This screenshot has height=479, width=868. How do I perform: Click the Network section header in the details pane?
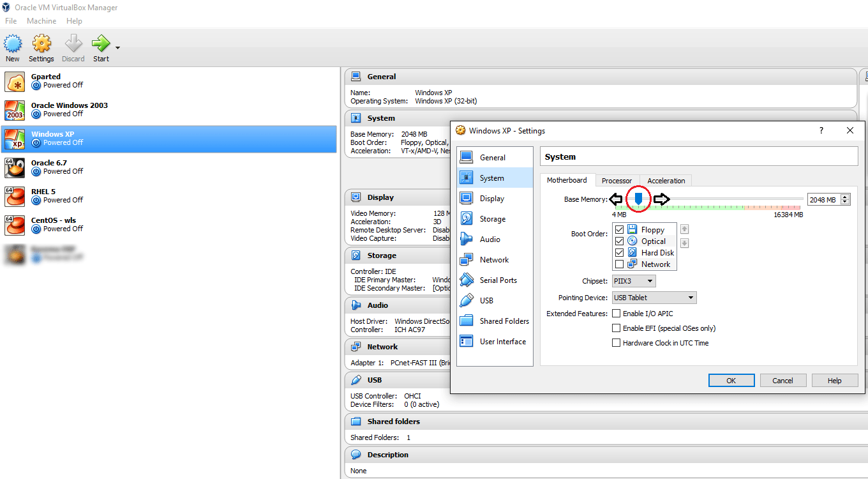(x=398, y=347)
